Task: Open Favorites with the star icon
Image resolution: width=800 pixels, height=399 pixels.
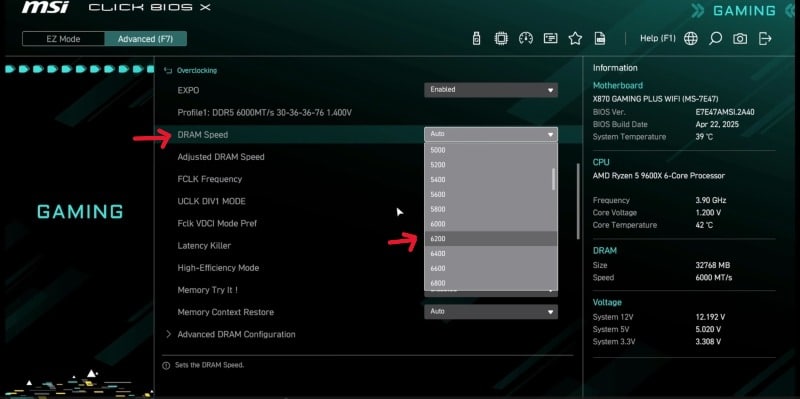Action: coord(576,39)
